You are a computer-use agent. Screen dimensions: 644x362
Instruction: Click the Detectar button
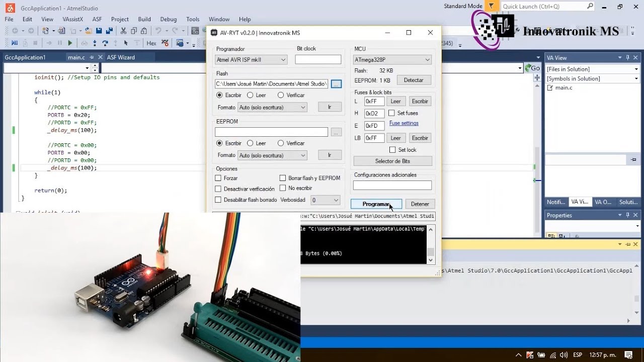tap(414, 80)
